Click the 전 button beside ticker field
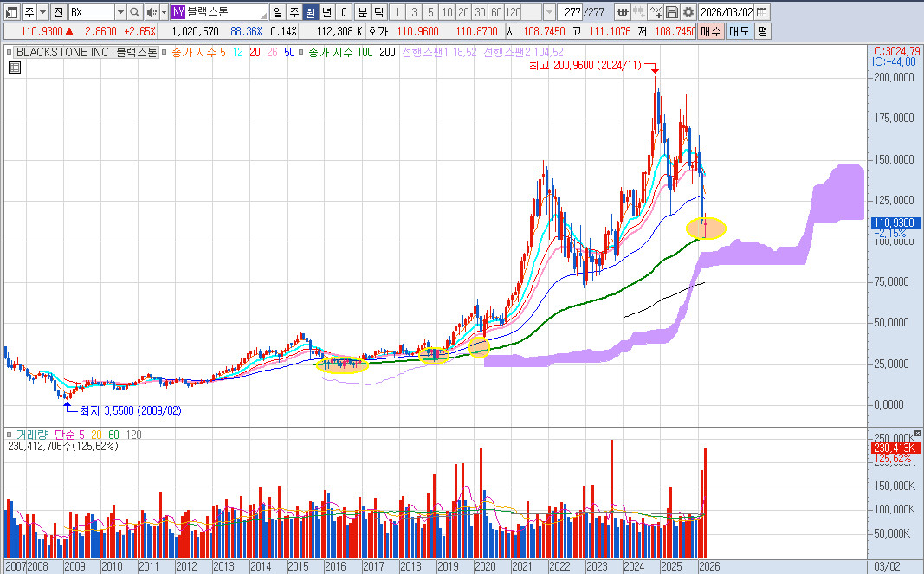Image resolution: width=924 pixels, height=574 pixels. click(x=58, y=12)
